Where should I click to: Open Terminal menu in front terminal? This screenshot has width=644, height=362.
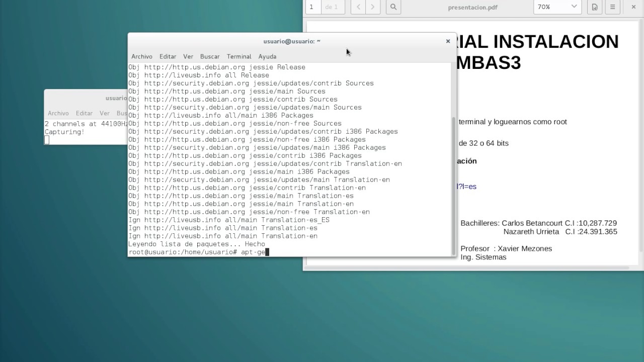239,56
